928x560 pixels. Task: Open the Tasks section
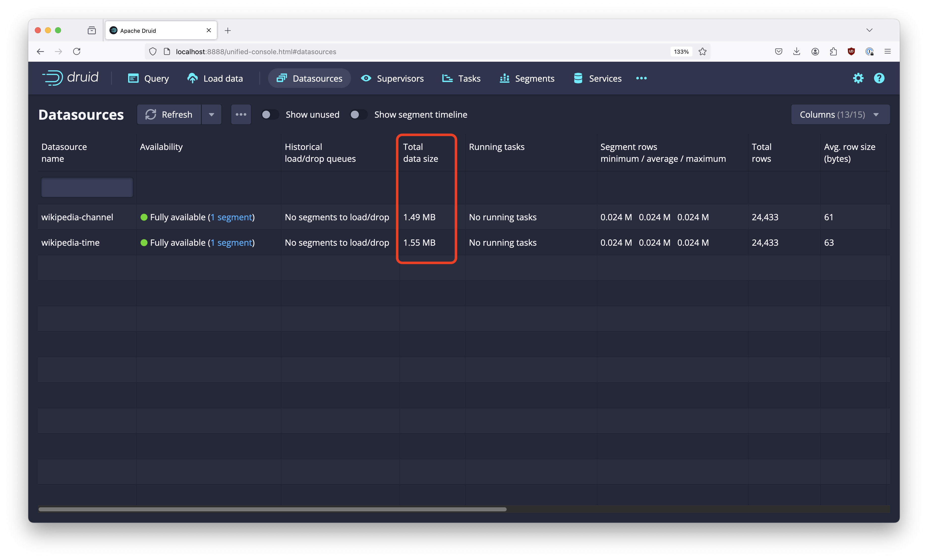469,78
